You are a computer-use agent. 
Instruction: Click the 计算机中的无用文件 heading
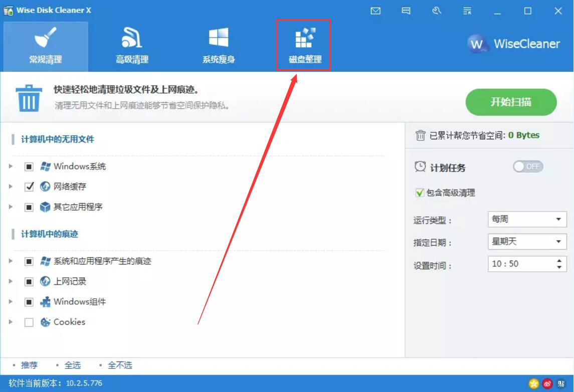(58, 139)
